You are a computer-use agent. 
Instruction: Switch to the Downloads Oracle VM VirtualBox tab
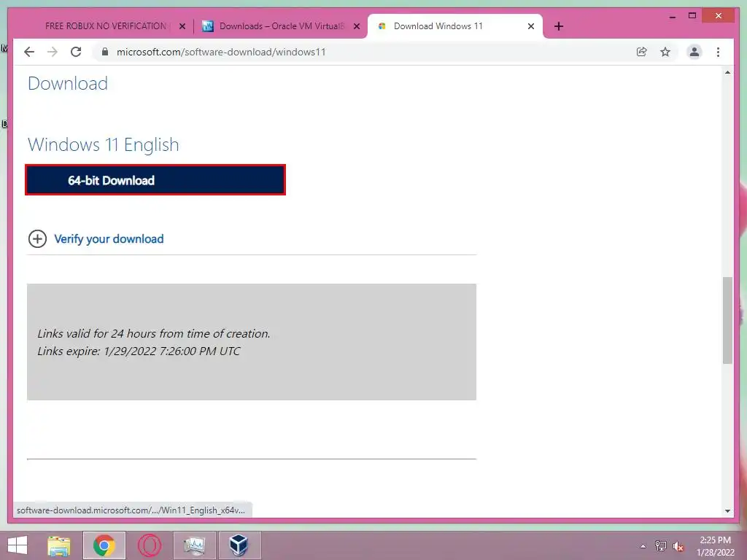pyautogui.click(x=281, y=26)
